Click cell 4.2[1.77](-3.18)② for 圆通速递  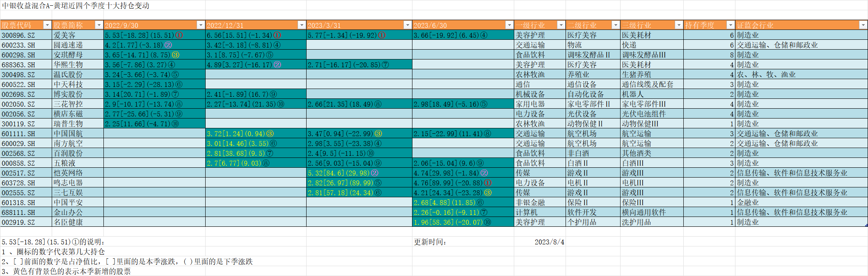pyautogui.click(x=154, y=45)
